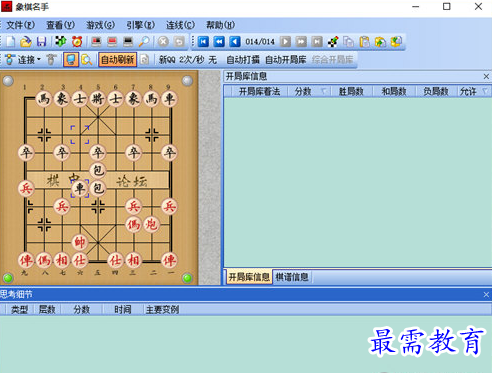Image resolution: width=492 pixels, height=373 pixels.
Task: Click the new file icon
Action: [11, 42]
